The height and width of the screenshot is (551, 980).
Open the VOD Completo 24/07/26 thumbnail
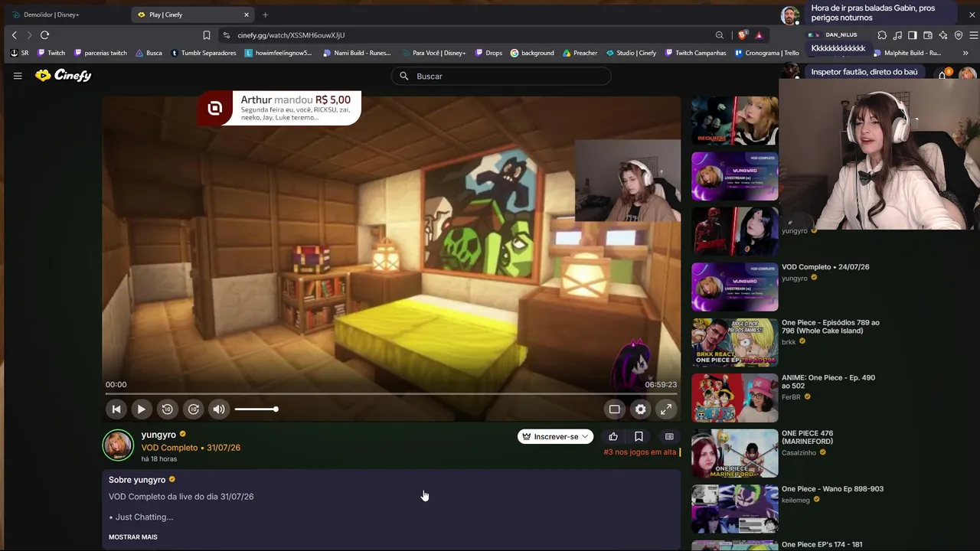click(735, 287)
